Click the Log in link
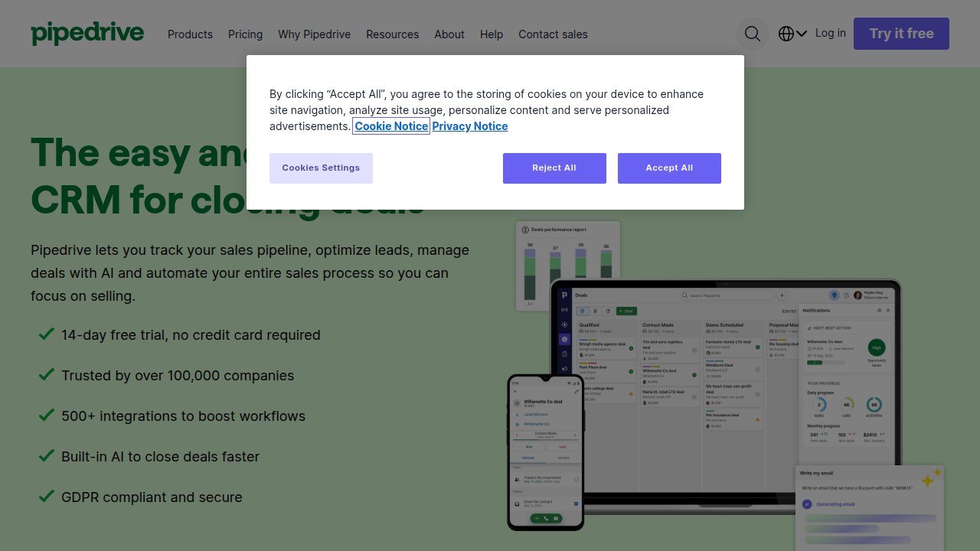Image resolution: width=980 pixels, height=551 pixels. point(831,33)
